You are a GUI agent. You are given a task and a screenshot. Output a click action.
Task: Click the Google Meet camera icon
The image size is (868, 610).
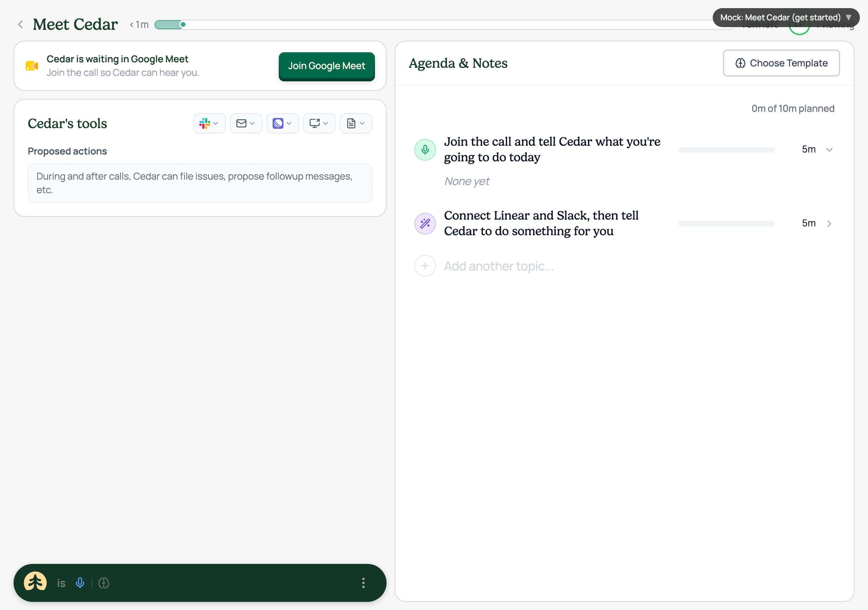32,66
